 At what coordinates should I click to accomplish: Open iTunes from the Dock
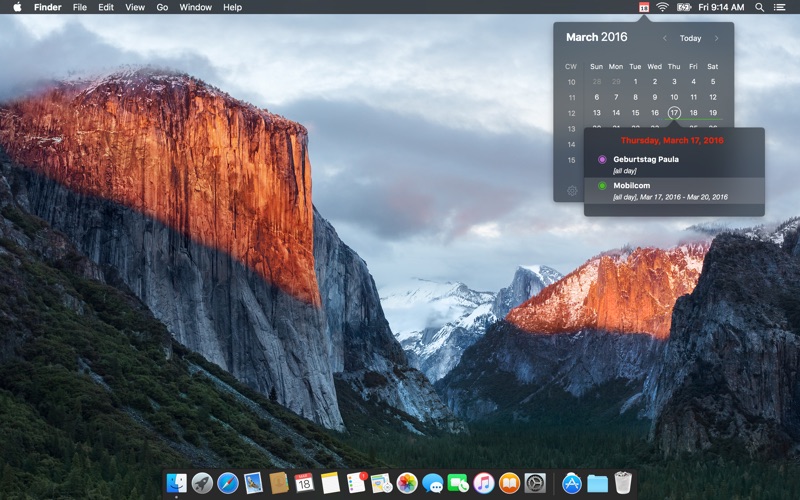pos(484,483)
